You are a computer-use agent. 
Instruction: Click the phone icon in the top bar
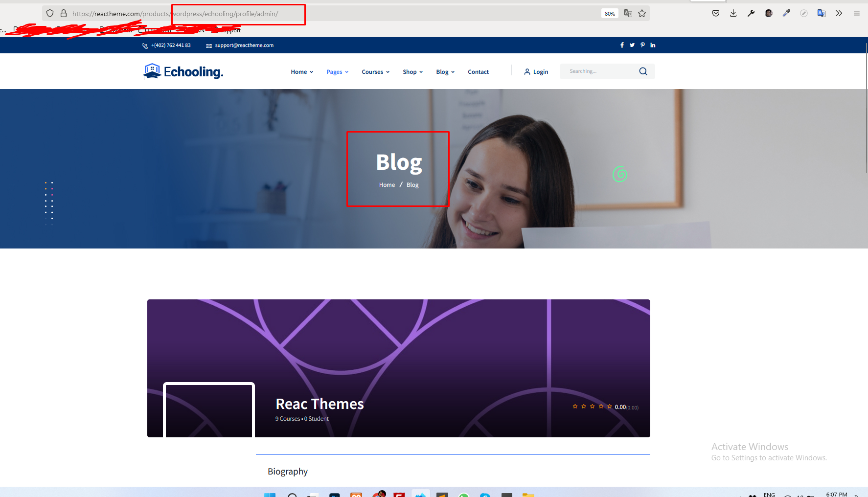tap(145, 45)
